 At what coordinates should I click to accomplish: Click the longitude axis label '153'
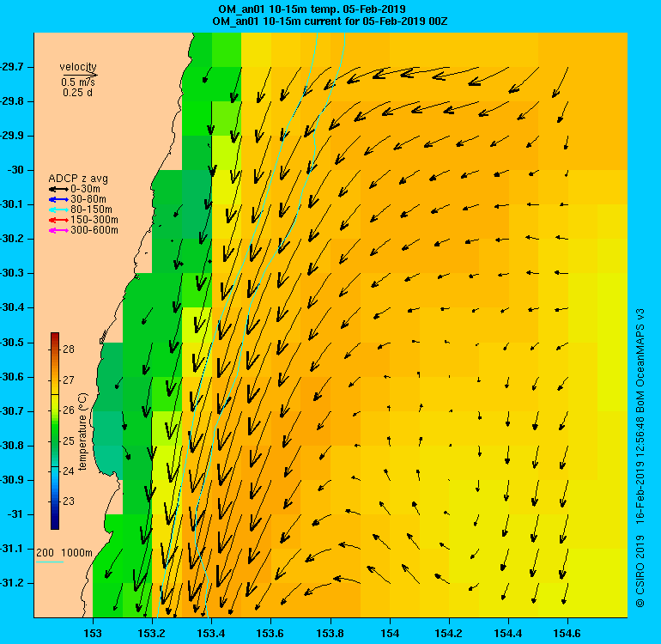(93, 634)
